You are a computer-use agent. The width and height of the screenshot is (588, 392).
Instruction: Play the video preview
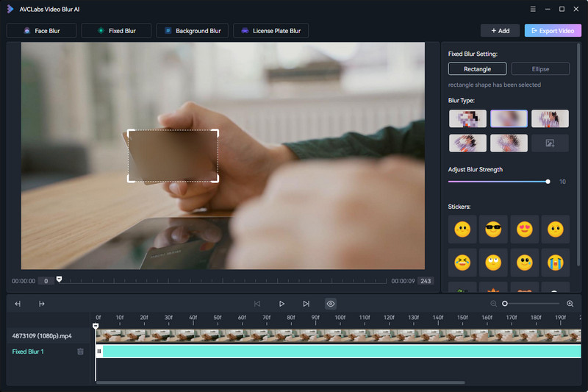pos(282,304)
